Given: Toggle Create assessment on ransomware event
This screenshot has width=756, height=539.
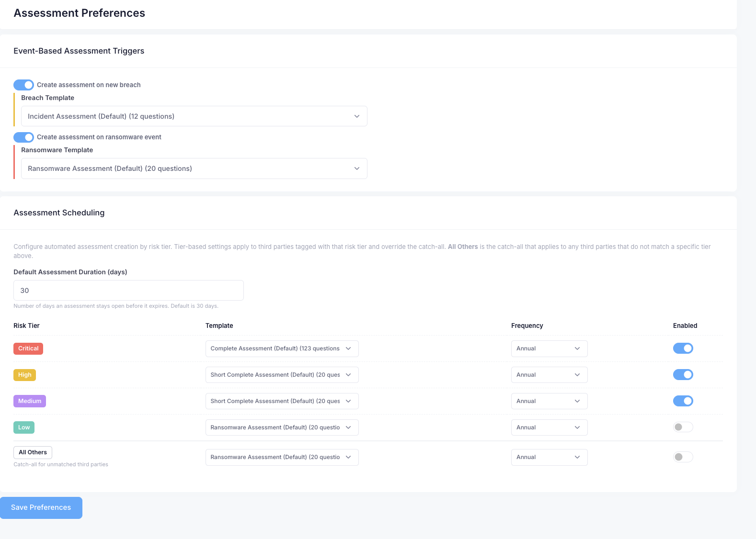Looking at the screenshot, I should click(x=23, y=137).
